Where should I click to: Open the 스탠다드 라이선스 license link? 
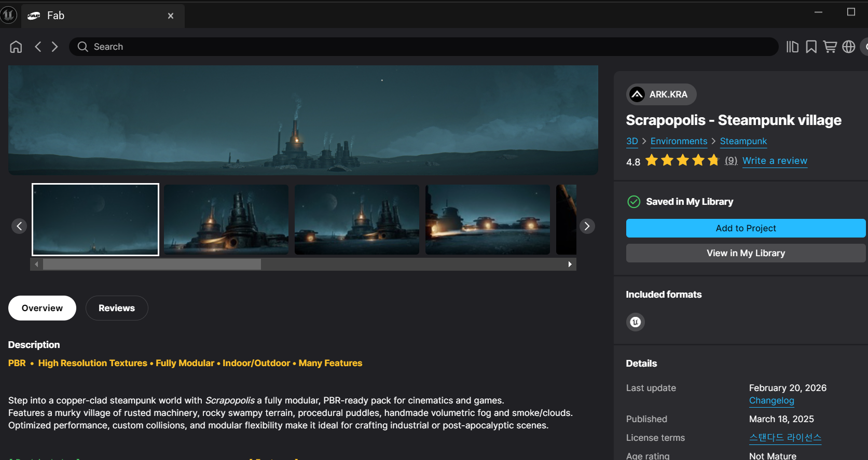click(x=785, y=438)
